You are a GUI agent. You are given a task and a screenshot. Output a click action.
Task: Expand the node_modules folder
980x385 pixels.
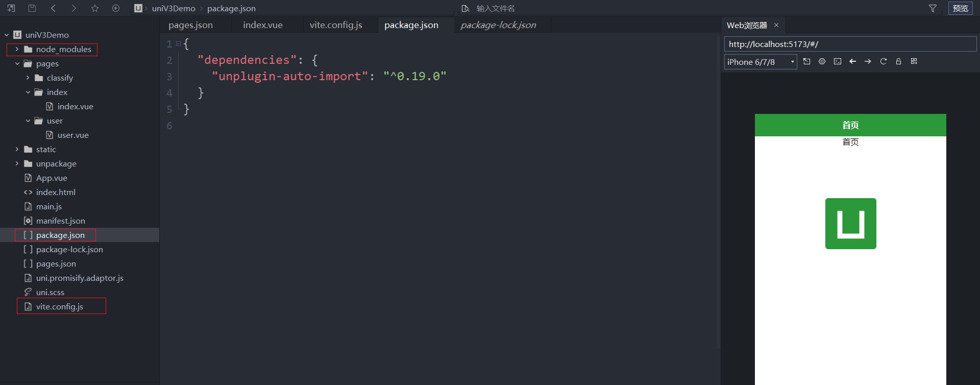[17, 49]
